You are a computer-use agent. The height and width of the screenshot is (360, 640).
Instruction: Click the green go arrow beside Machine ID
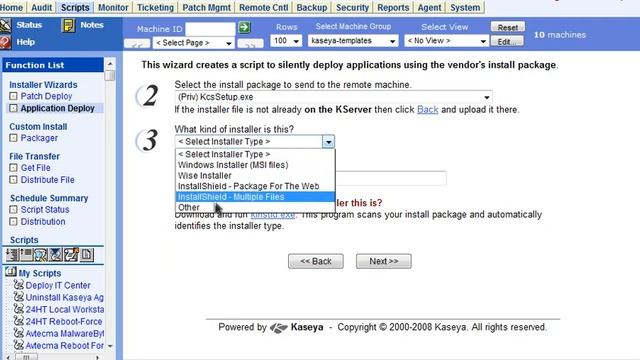pos(244,27)
